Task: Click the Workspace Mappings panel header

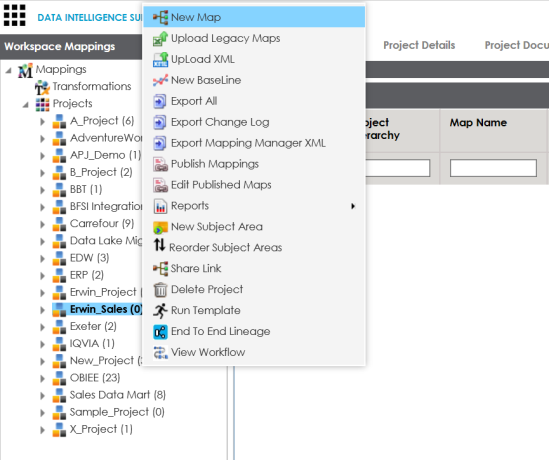Action: [71, 47]
